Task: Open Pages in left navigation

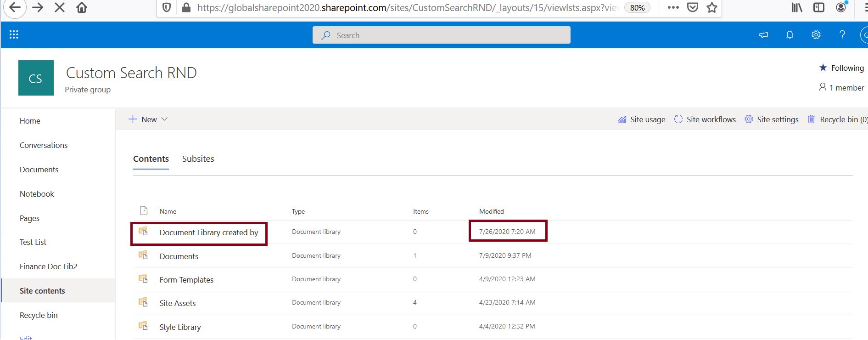Action: [x=29, y=218]
